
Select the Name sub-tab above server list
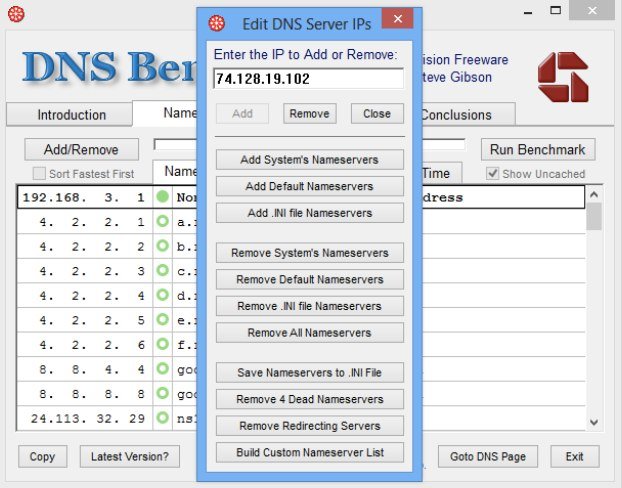[x=175, y=171]
